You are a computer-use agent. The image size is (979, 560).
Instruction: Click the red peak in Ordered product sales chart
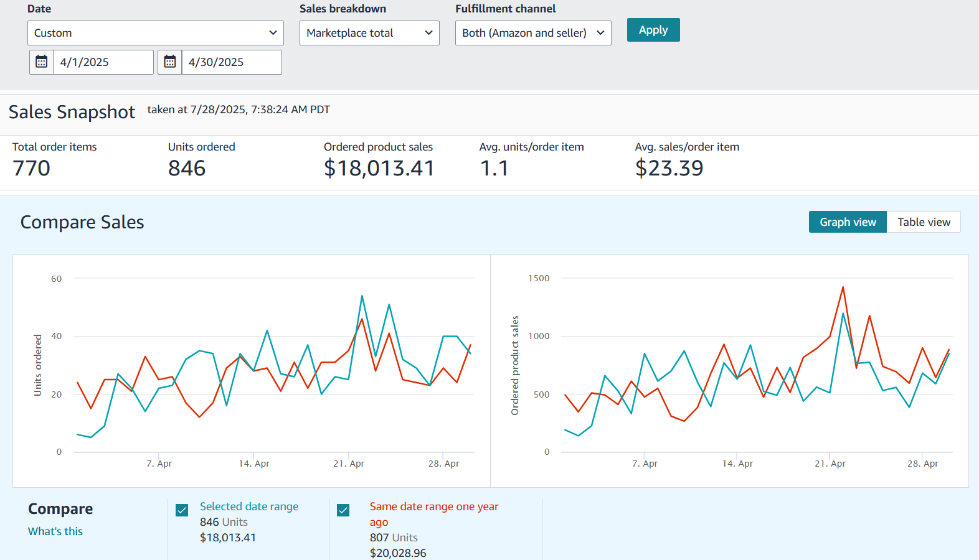pyautogui.click(x=843, y=287)
